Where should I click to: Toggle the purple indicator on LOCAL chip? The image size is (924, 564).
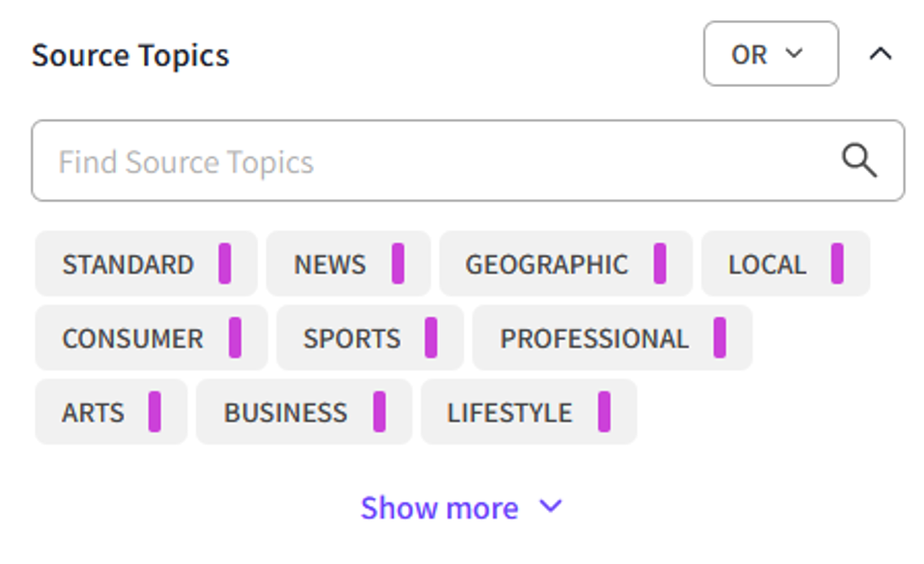tap(837, 263)
